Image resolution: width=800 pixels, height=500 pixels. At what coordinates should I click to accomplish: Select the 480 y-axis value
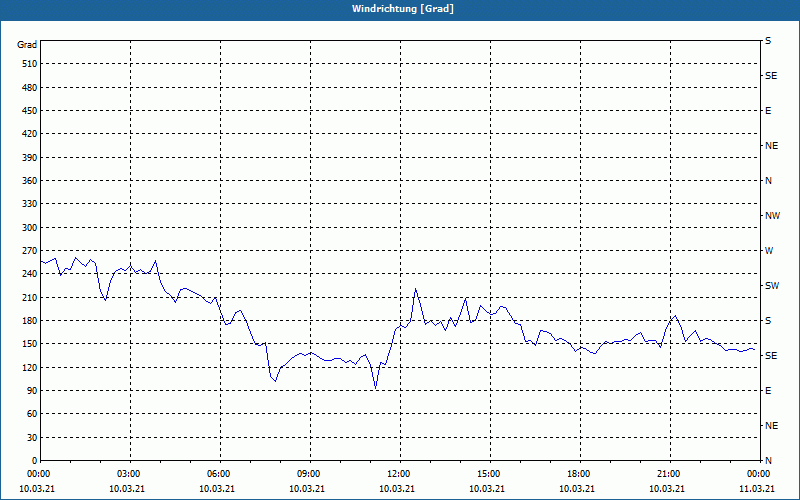(x=30, y=87)
